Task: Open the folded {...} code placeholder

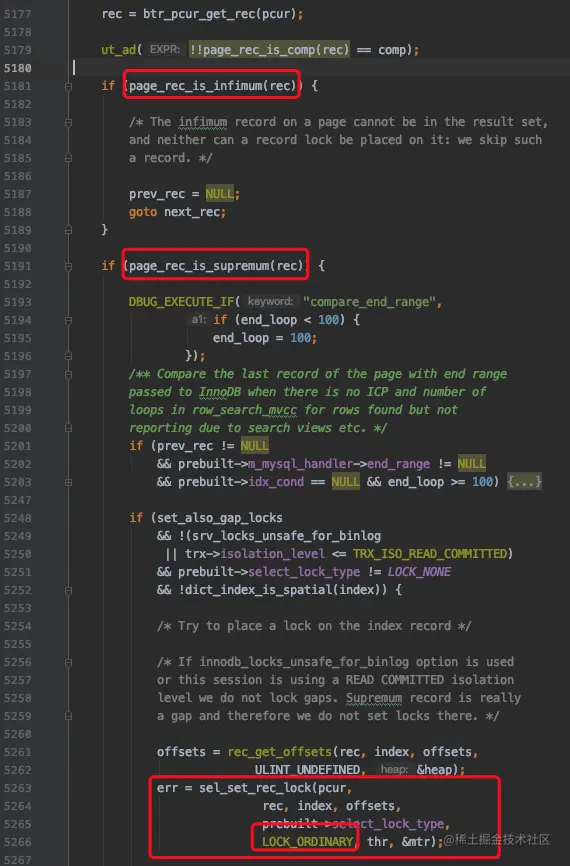Action: [x=524, y=482]
